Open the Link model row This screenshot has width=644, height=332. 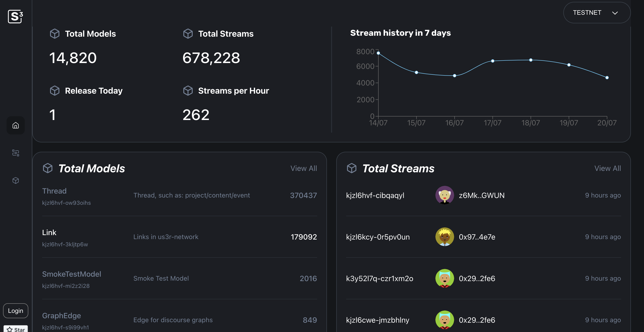coord(49,232)
